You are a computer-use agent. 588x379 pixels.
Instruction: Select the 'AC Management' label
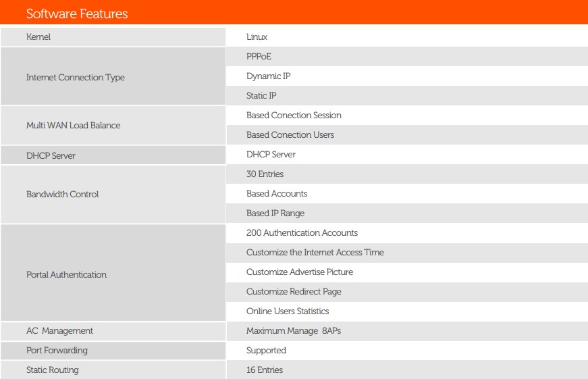pos(59,331)
